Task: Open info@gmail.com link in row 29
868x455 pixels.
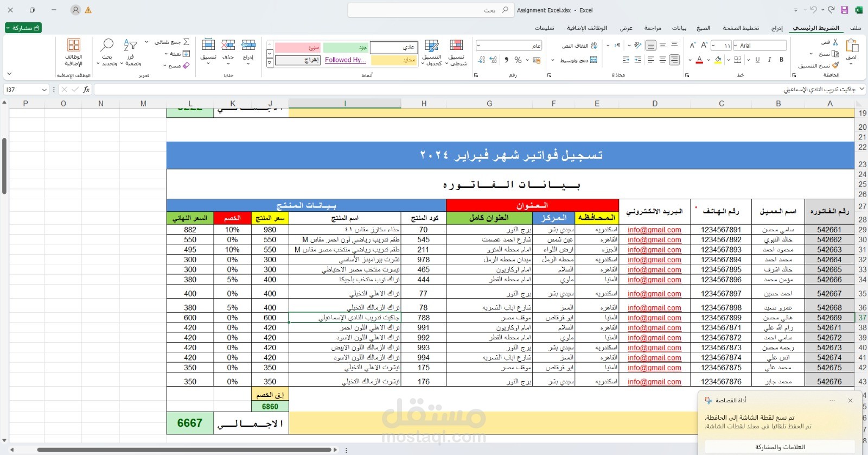Action: click(x=654, y=230)
